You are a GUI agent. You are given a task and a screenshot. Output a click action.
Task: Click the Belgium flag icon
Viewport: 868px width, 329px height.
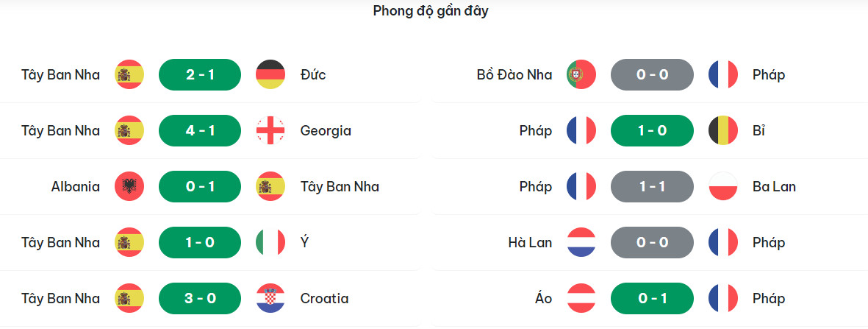[722, 130]
